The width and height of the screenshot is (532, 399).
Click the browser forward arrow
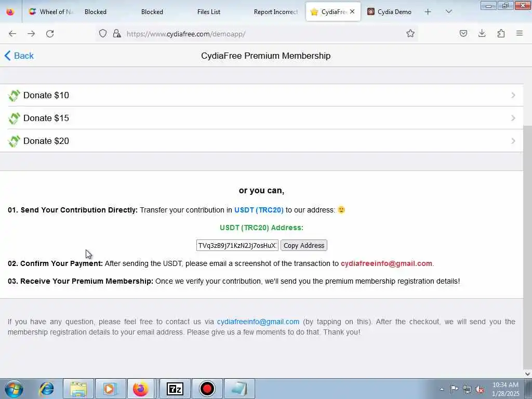31,33
